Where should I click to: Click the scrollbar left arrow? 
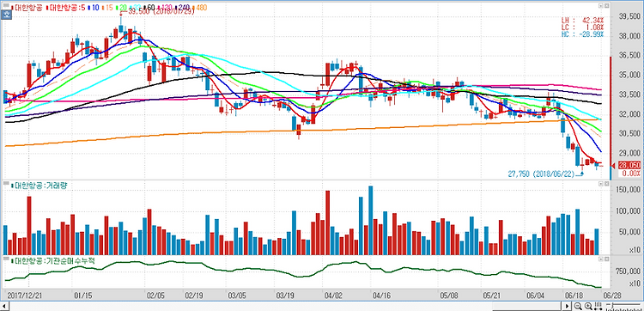pos(5,306)
